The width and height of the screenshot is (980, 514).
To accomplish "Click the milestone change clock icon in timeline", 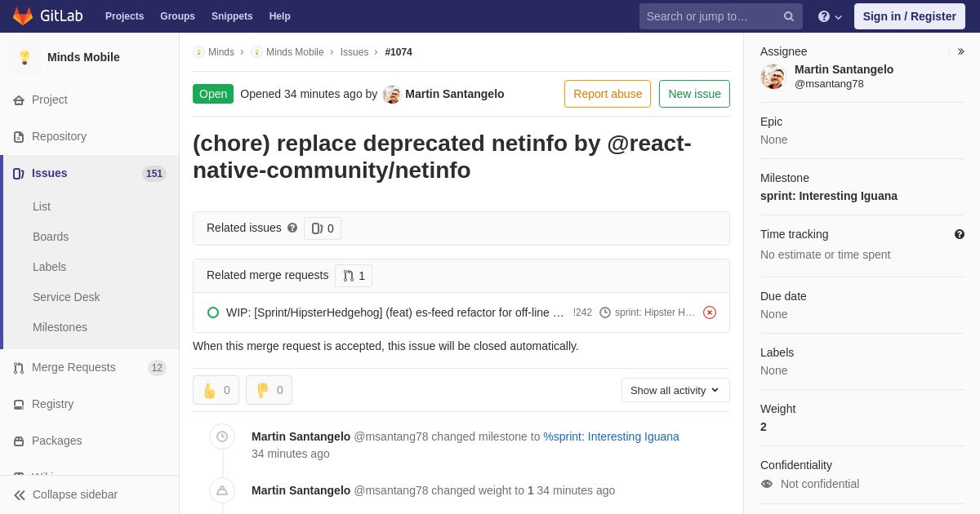I will click(222, 436).
